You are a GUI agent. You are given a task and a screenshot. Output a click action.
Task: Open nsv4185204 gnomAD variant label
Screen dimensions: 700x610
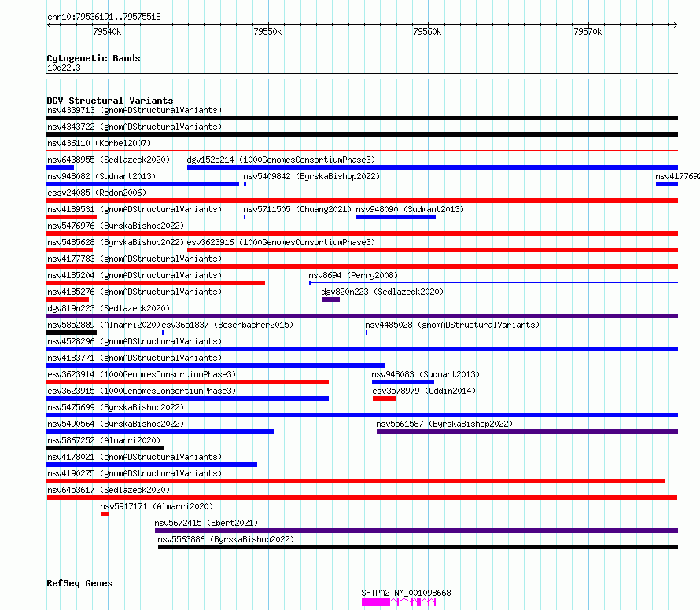(134, 275)
